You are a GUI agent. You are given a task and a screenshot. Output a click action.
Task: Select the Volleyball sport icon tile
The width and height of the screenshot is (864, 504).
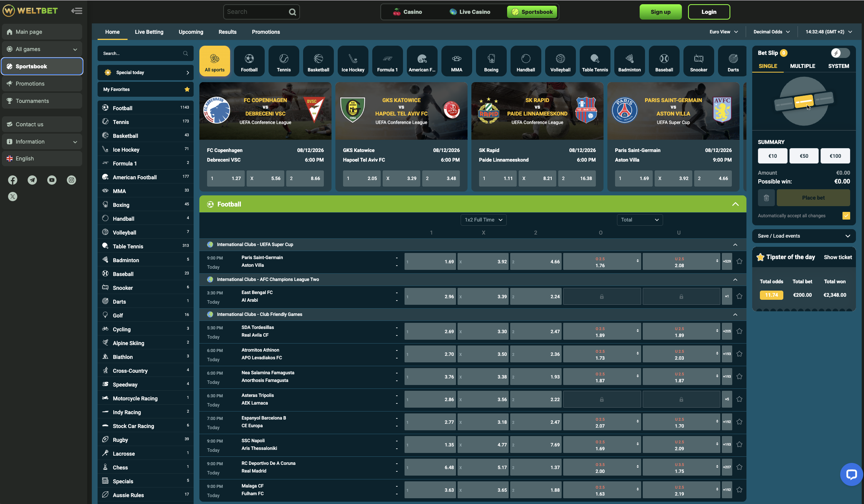(x=560, y=61)
